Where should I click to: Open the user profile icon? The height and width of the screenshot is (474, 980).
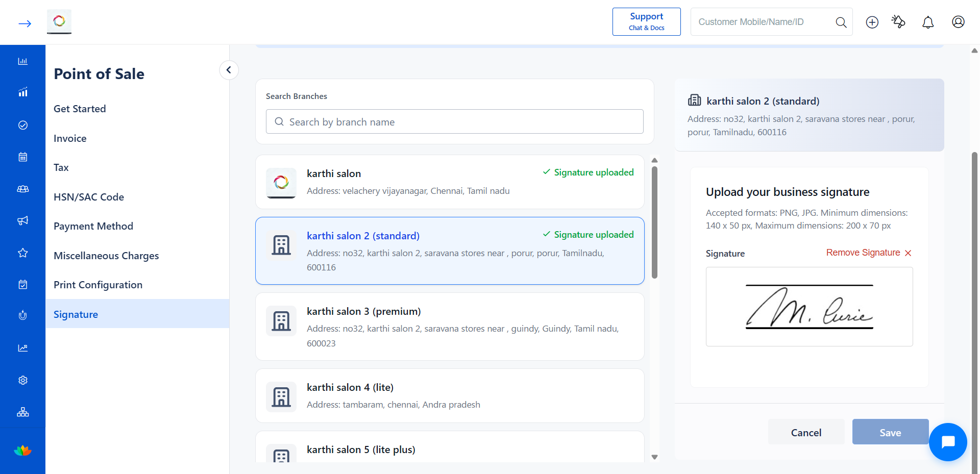click(958, 22)
